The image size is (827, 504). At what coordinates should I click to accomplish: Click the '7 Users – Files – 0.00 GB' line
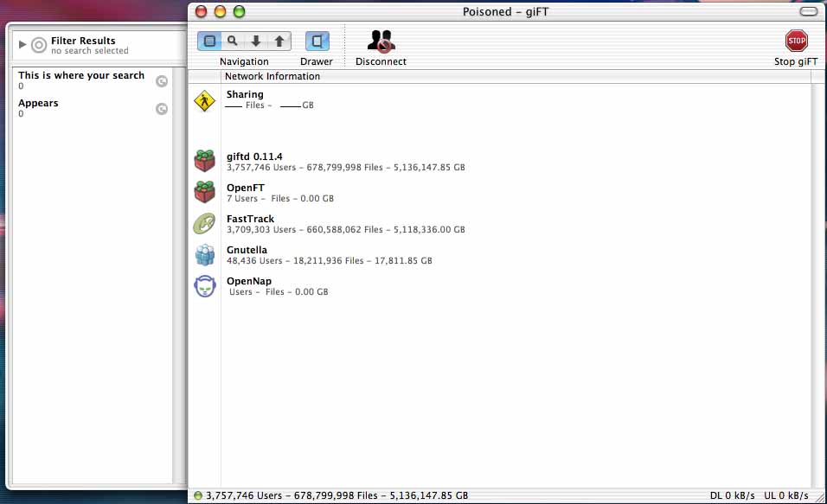coord(280,198)
